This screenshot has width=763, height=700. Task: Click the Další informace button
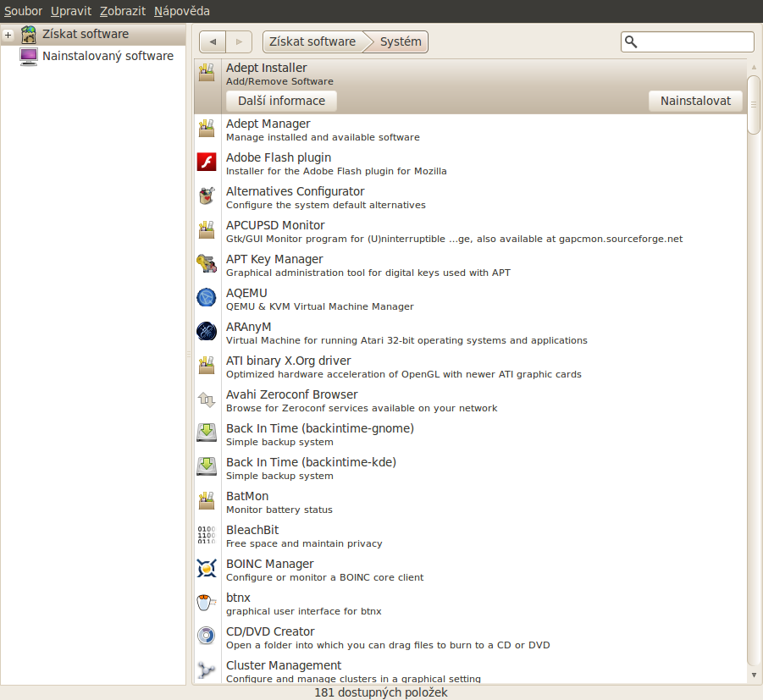[x=281, y=101]
